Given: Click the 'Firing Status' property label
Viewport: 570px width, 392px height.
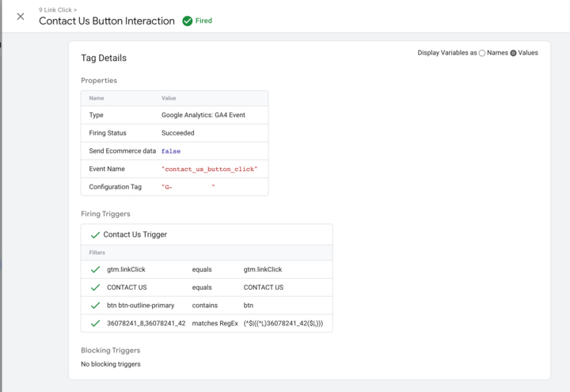Looking at the screenshot, I should pyautogui.click(x=108, y=133).
